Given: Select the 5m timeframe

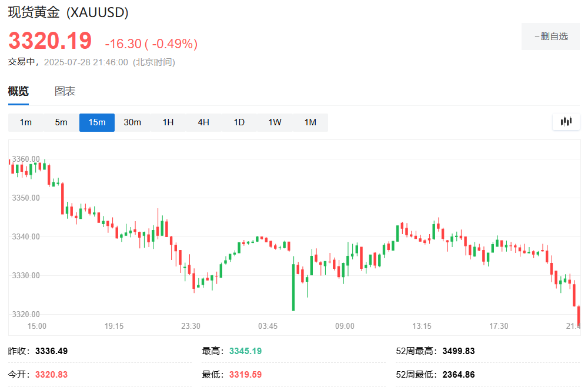Looking at the screenshot, I should click(x=61, y=122).
